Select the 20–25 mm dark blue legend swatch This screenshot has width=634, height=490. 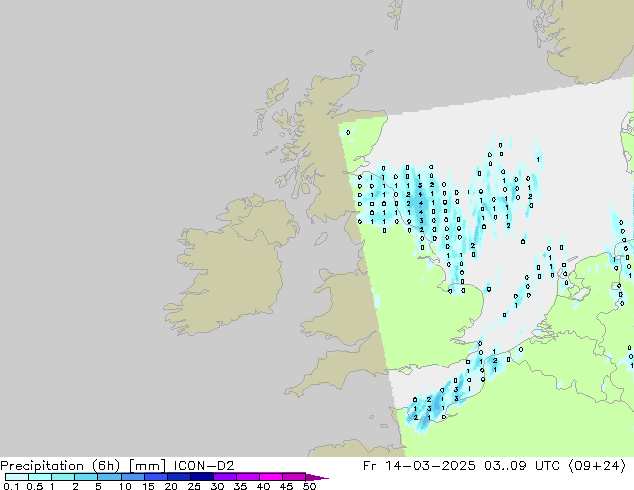point(179,477)
